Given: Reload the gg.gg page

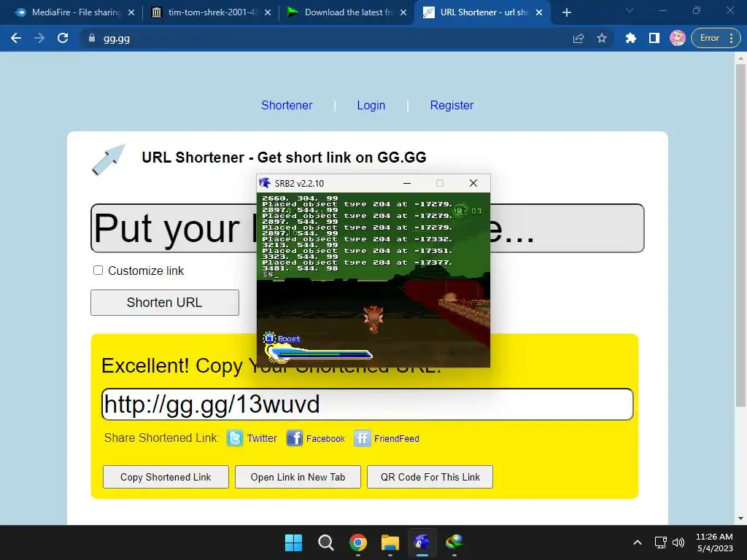Looking at the screenshot, I should tap(63, 38).
